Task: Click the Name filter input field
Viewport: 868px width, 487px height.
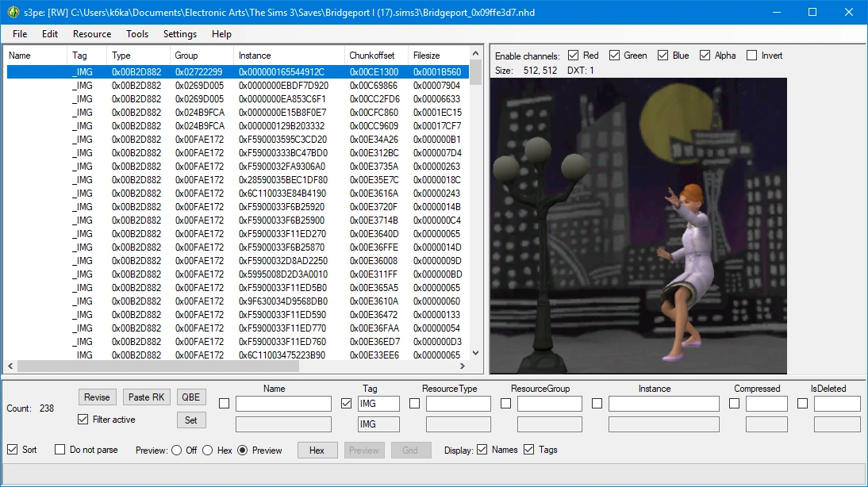Action: point(283,404)
